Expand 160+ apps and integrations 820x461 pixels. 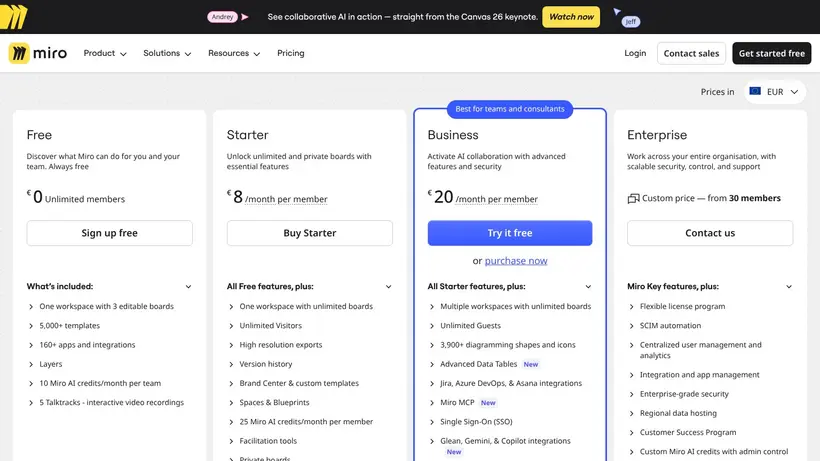pyautogui.click(x=82, y=345)
